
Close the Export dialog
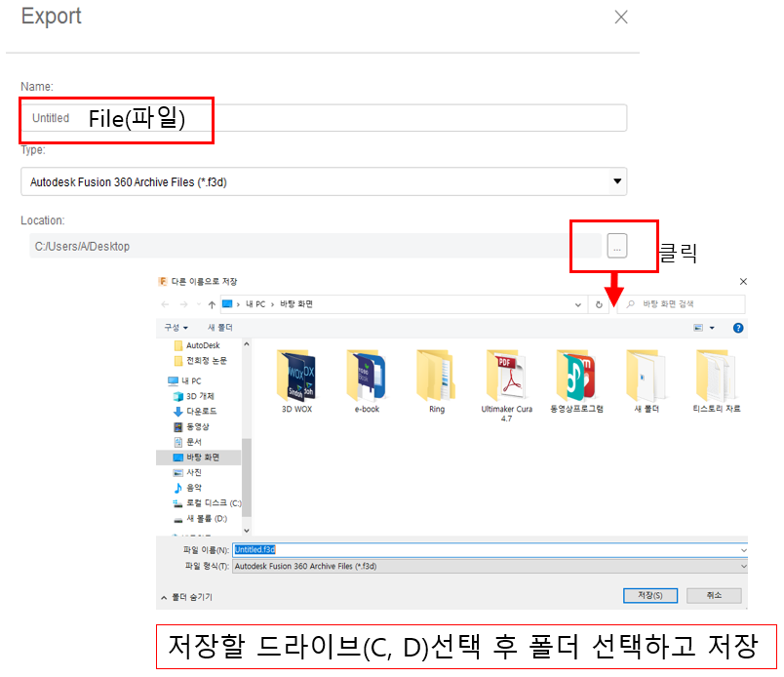point(621,17)
